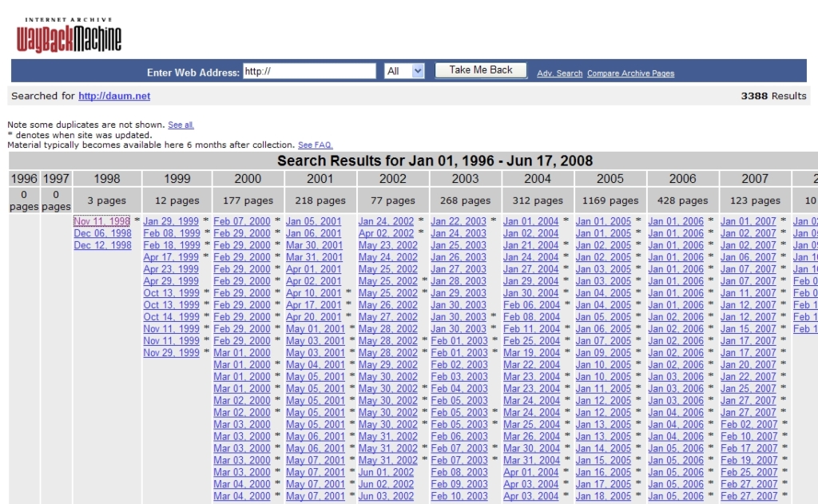The width and height of the screenshot is (818, 504).
Task: Select the May 23, 2002 archive link
Action: pos(388,245)
